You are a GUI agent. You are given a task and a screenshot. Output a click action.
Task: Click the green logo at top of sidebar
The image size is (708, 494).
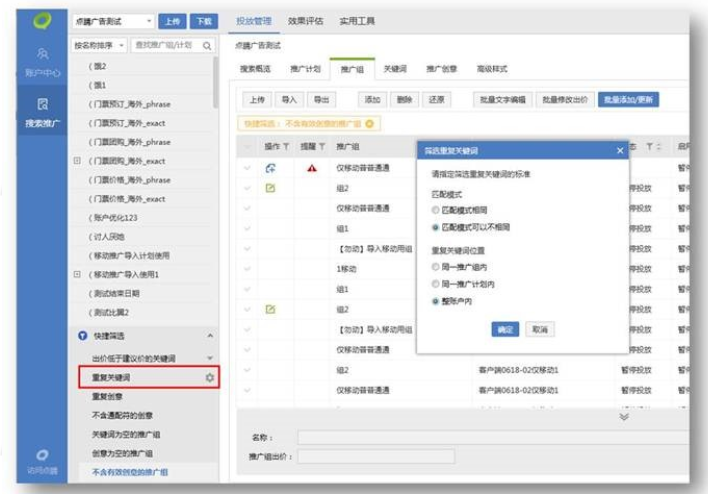click(42, 21)
